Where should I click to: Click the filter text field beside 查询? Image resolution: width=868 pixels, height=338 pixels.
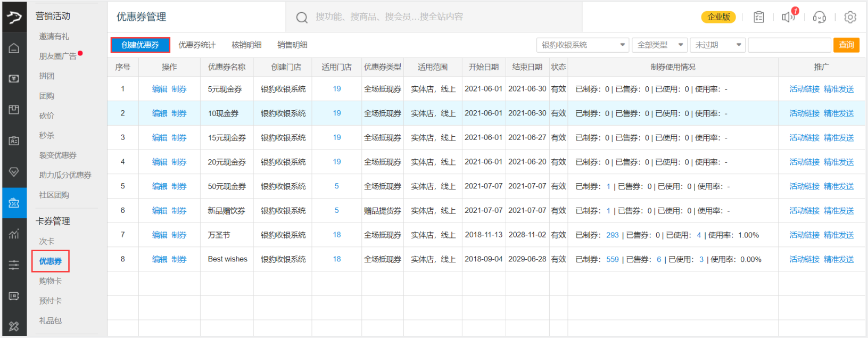point(789,45)
